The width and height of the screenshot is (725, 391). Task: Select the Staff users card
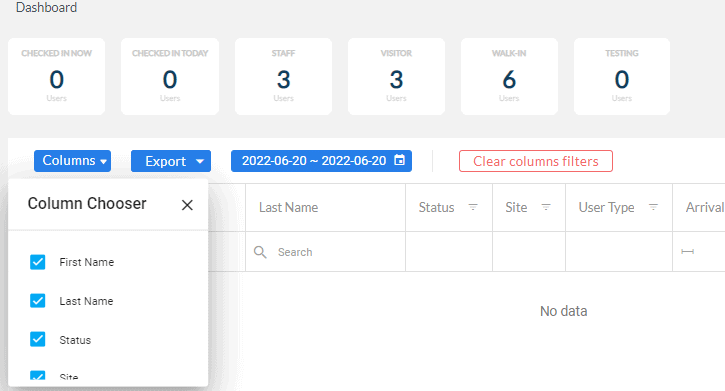pyautogui.click(x=283, y=76)
